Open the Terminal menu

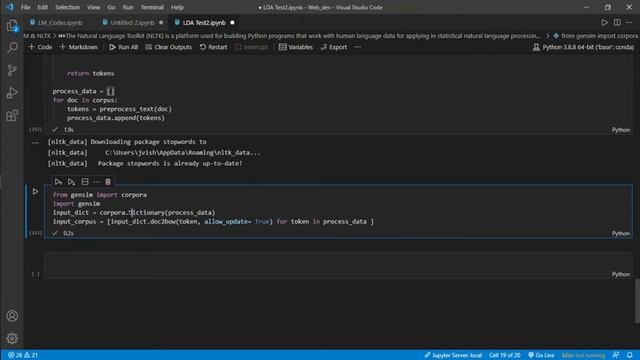(152, 7)
